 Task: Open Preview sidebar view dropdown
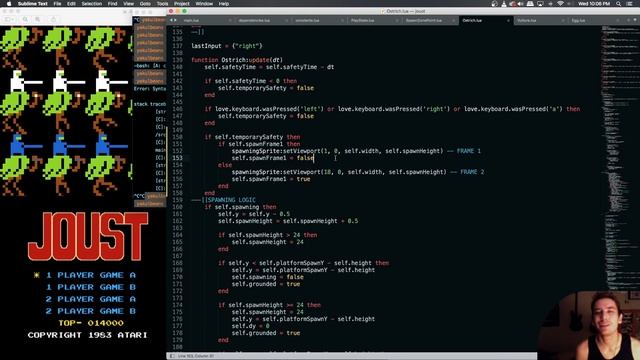(x=9, y=19)
